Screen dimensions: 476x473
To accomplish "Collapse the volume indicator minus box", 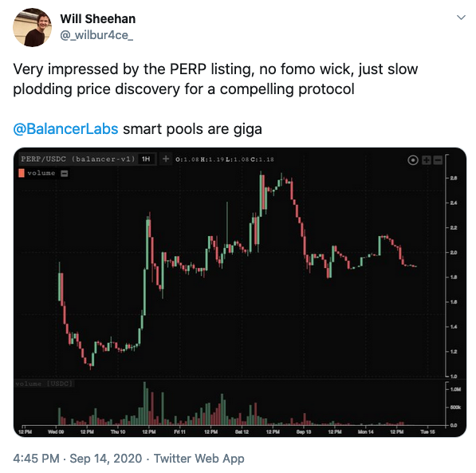I will (x=65, y=173).
